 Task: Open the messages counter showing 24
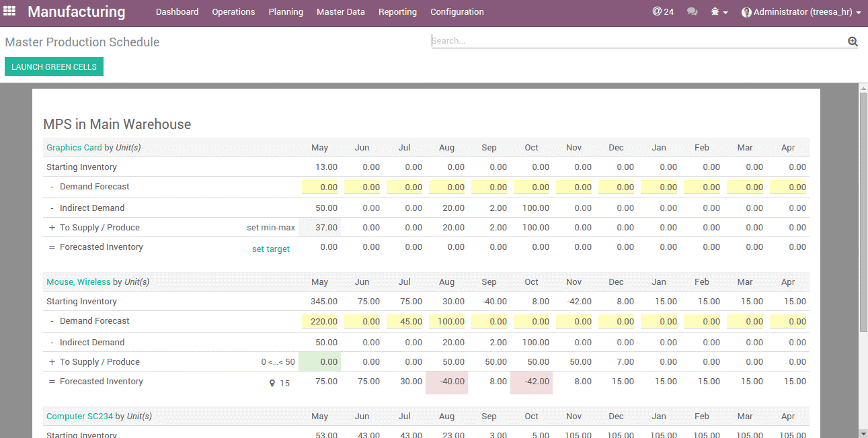(x=663, y=11)
